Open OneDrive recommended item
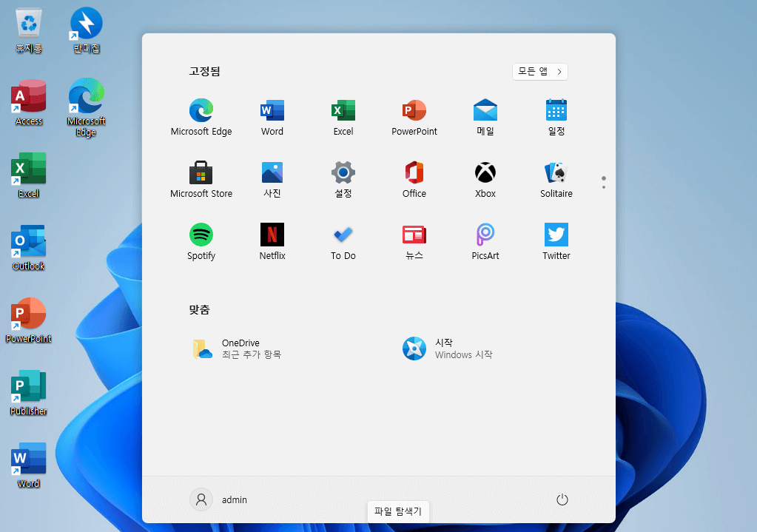 237,349
